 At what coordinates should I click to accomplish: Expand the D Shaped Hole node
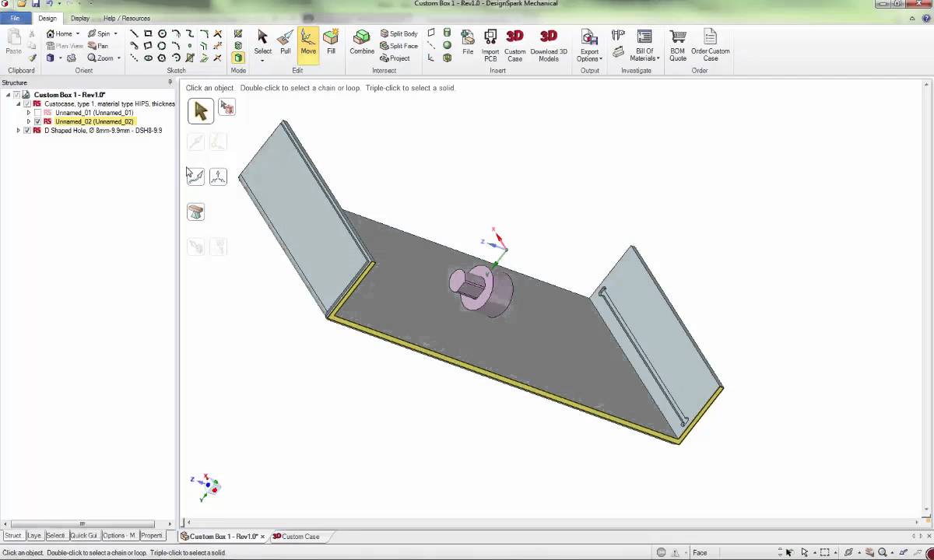click(x=19, y=131)
